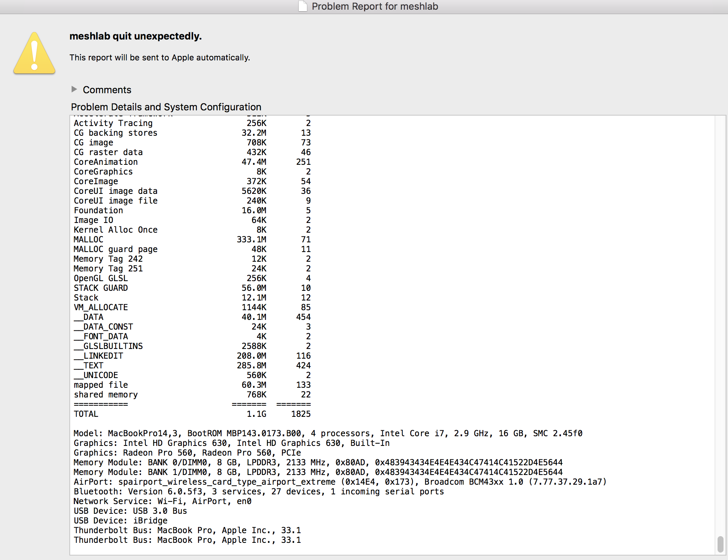Click the 'CG raster data' row
The width and height of the screenshot is (728, 560).
coord(192,152)
